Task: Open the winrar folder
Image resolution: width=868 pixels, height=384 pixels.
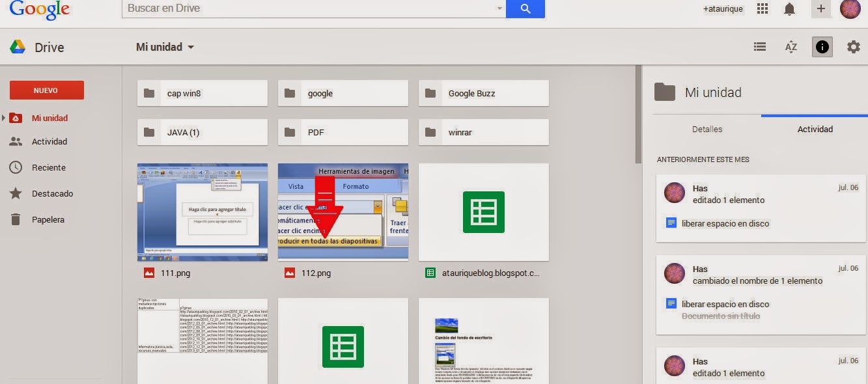Action: 484,132
